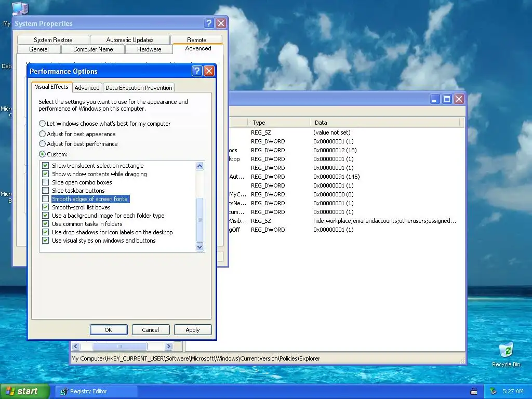Open the Recycle Bin desktop icon
The width and height of the screenshot is (532, 399).
506,354
